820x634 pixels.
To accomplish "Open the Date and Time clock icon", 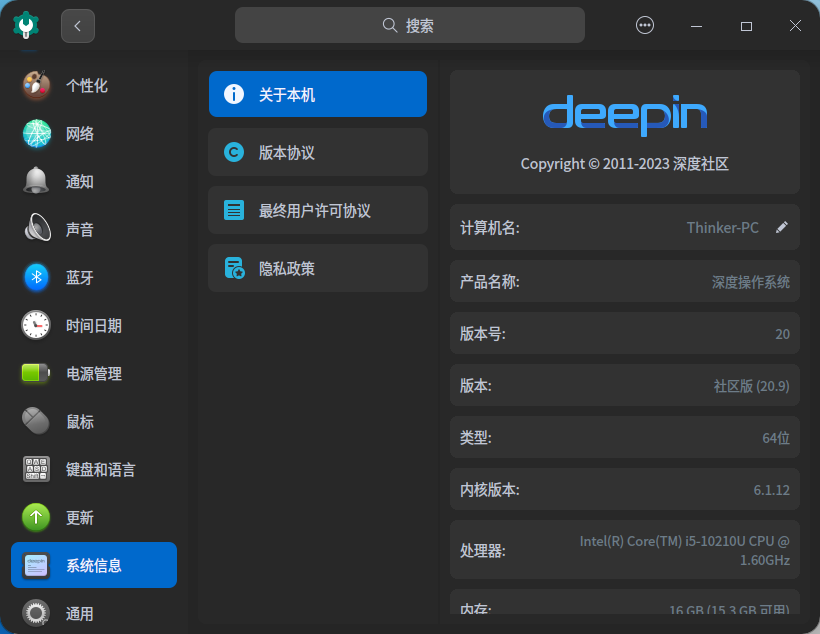I will pyautogui.click(x=36, y=325).
